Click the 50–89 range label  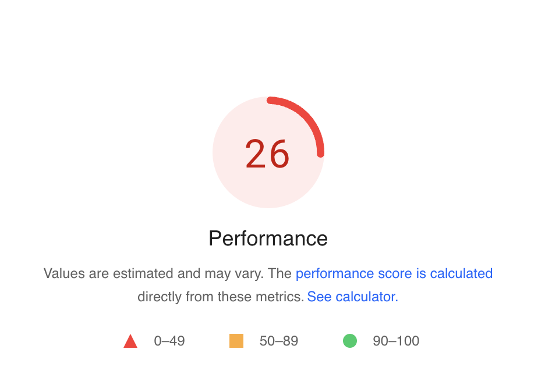pos(278,341)
